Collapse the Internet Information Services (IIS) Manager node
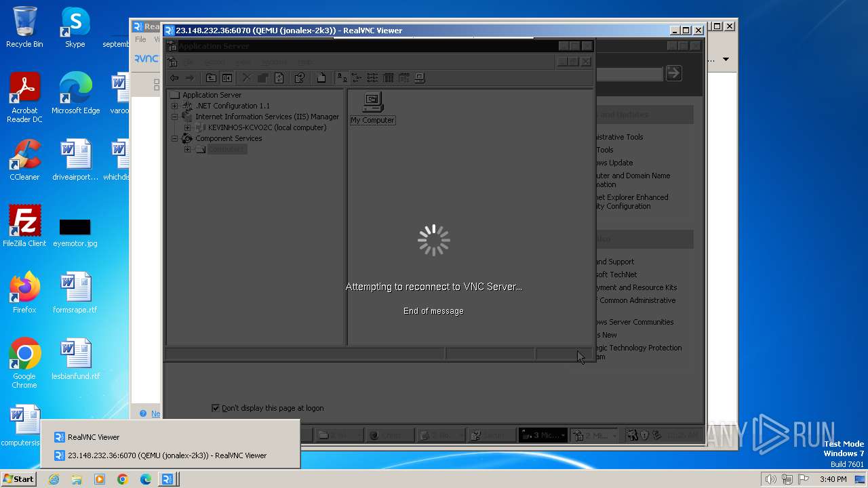868x488 pixels. [174, 117]
